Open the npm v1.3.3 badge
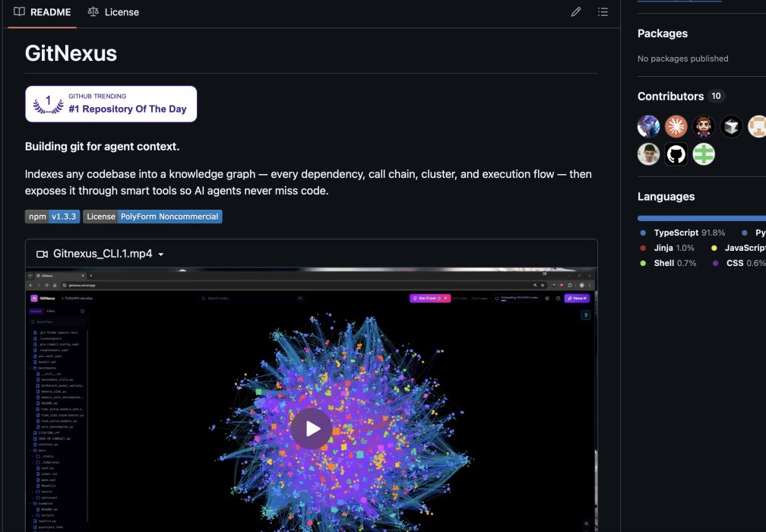The width and height of the screenshot is (766, 532). [x=52, y=217]
